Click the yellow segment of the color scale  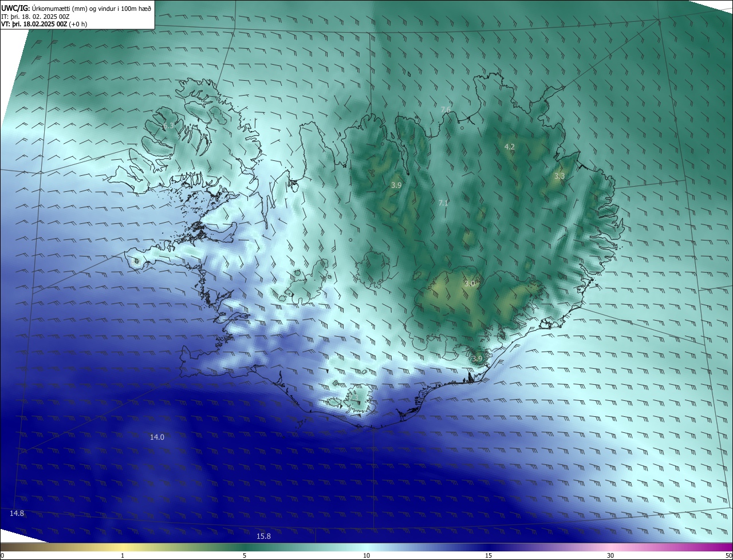(123, 547)
